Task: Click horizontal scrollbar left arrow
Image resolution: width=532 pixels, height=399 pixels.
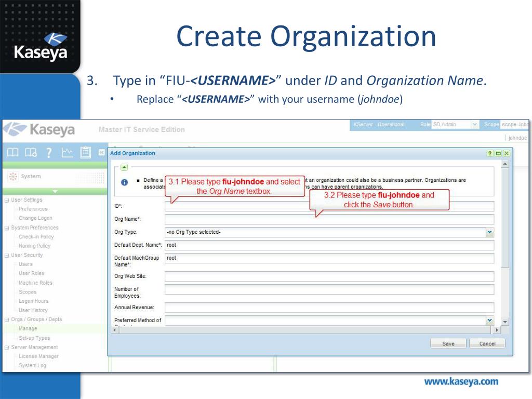Action: [x=115, y=330]
